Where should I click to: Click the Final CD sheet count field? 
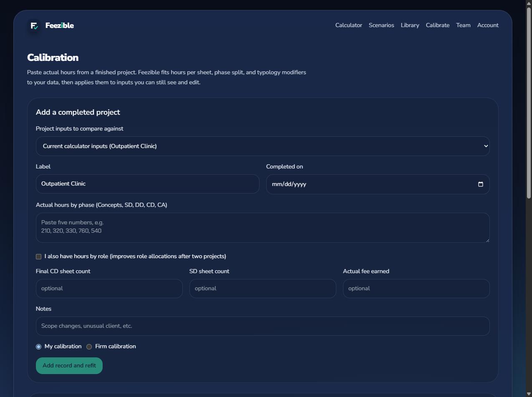coord(109,289)
